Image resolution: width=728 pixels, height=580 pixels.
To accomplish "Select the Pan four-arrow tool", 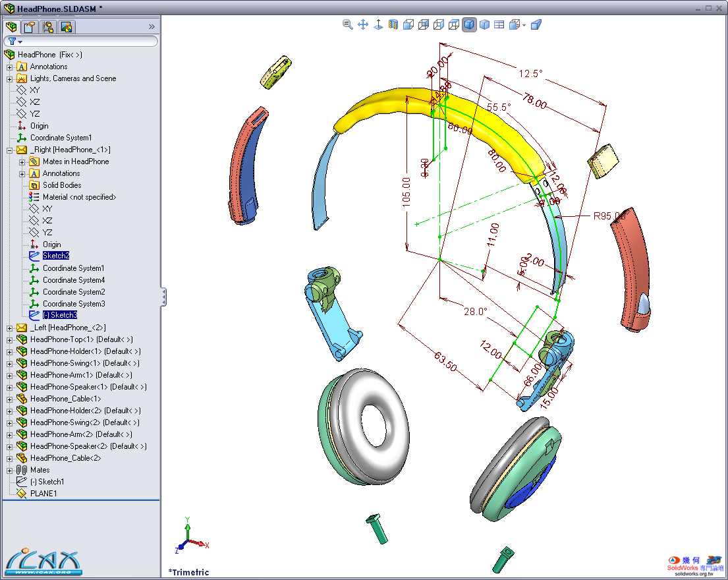I will click(363, 25).
